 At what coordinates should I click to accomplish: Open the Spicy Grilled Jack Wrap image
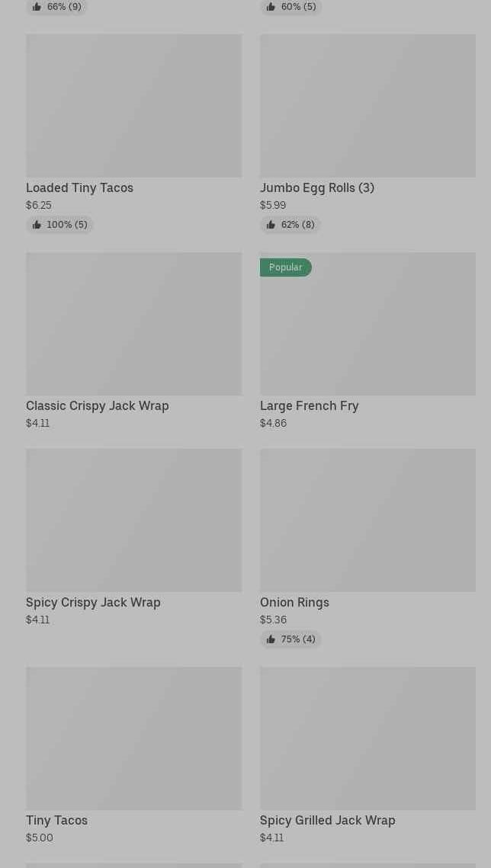click(x=367, y=738)
